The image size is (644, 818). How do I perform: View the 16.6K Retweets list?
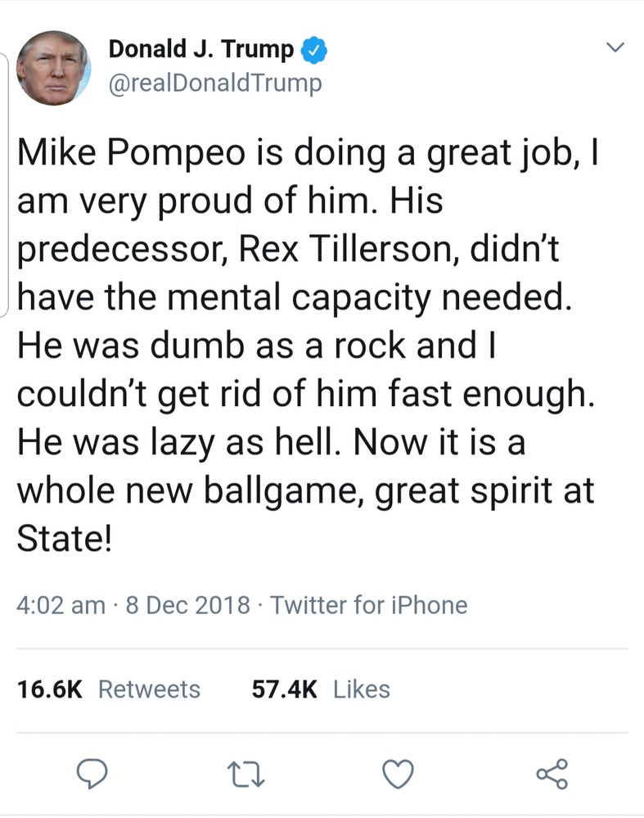pyautogui.click(x=109, y=689)
